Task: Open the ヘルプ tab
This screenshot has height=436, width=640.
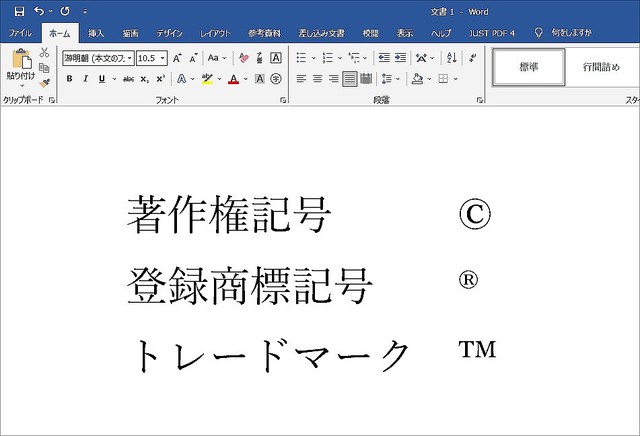Action: [x=441, y=33]
